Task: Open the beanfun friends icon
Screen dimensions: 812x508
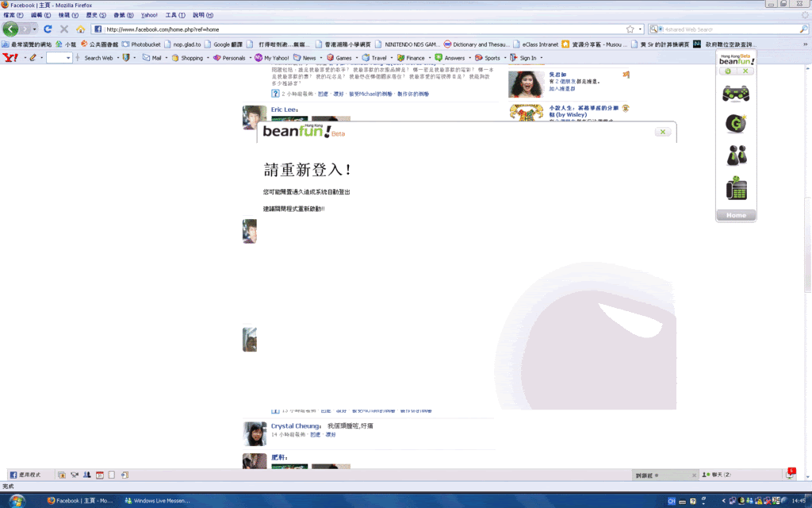Action: [736, 155]
